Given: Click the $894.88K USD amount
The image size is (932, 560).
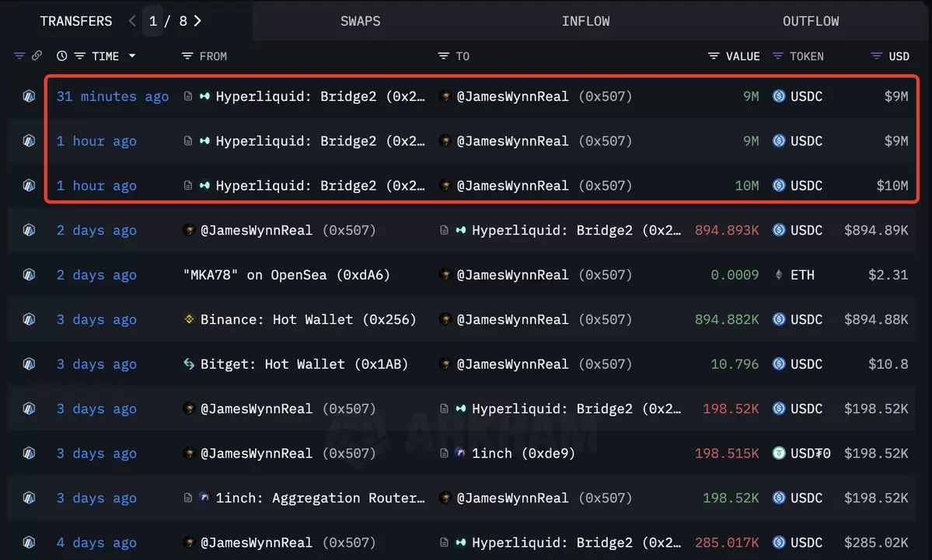Looking at the screenshot, I should [876, 319].
